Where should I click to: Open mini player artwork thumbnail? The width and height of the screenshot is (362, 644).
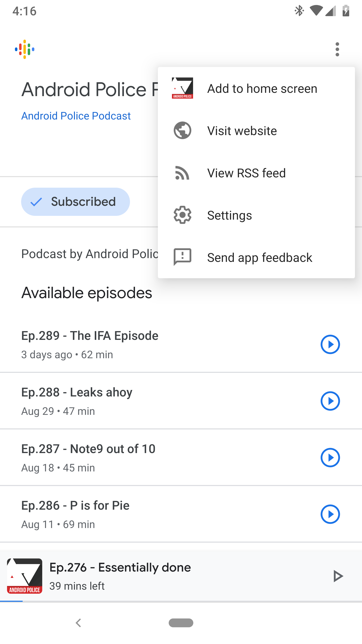(25, 576)
